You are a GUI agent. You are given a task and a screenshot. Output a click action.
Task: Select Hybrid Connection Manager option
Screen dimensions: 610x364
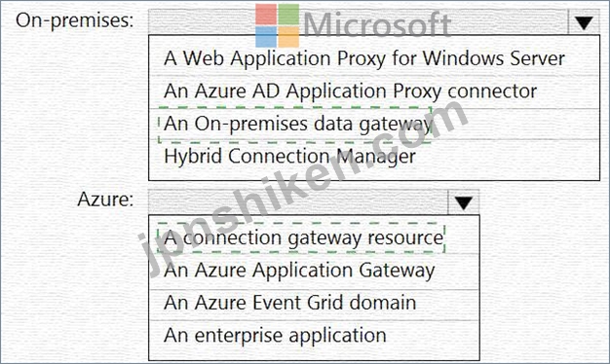coord(289,157)
